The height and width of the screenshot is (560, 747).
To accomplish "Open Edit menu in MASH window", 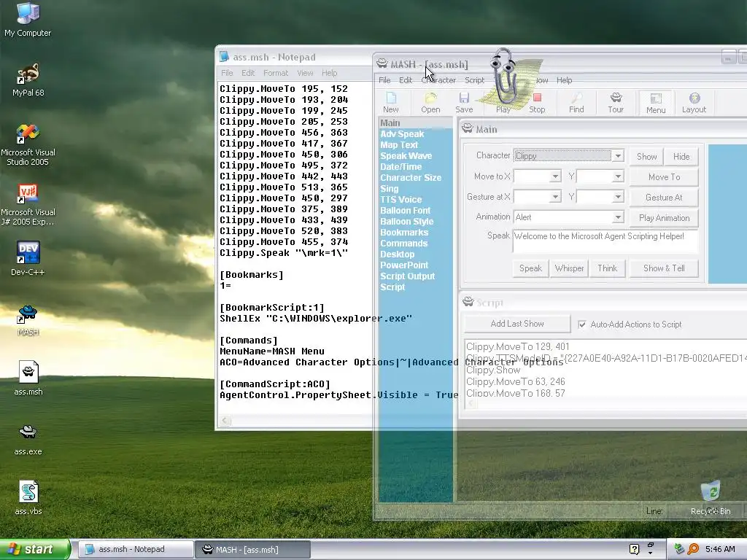I will coord(406,80).
